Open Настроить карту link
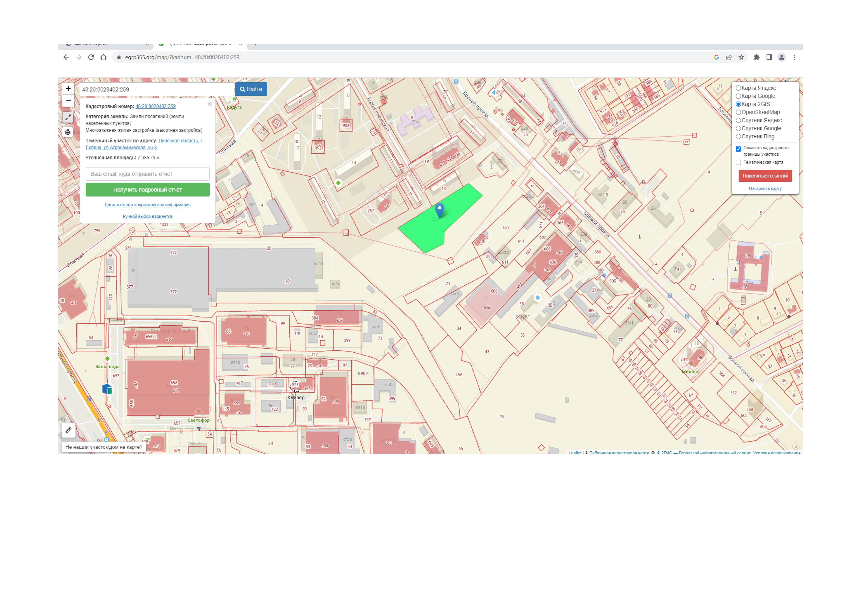Screen dimensions: 868x614 tap(765, 189)
